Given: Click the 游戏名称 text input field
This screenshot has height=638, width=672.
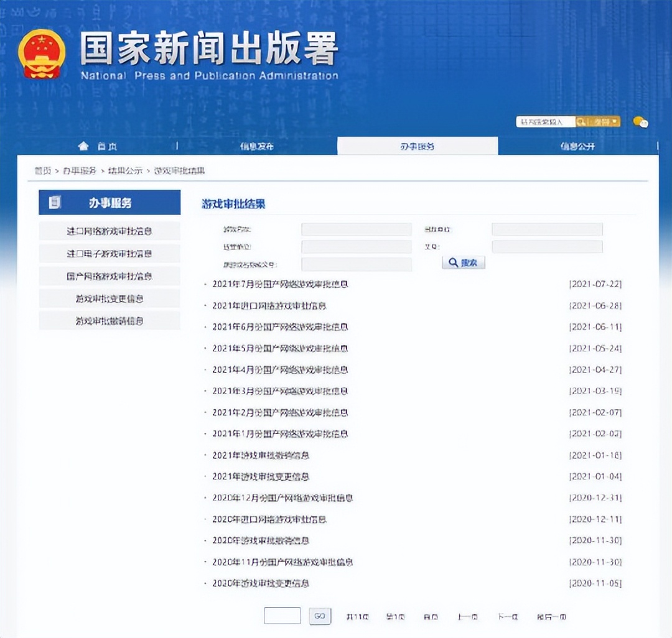Looking at the screenshot, I should [355, 228].
